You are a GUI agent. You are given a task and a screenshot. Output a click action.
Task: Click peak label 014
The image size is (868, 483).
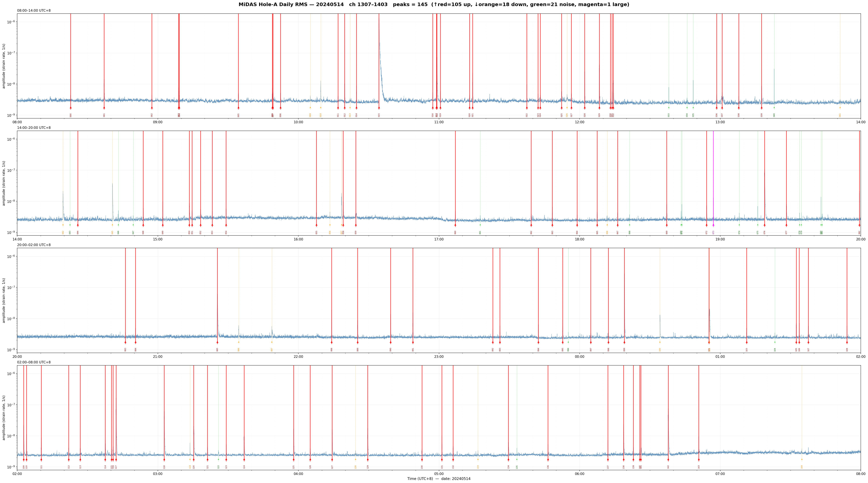point(357,115)
